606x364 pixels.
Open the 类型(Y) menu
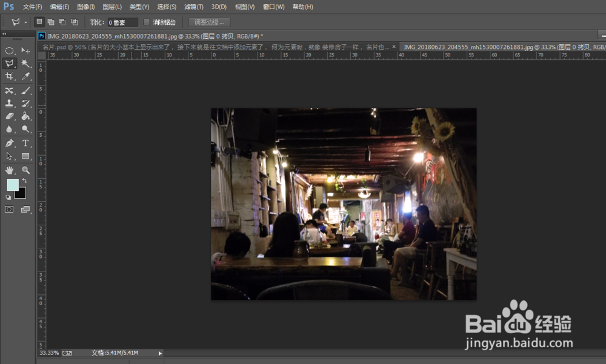tap(139, 7)
